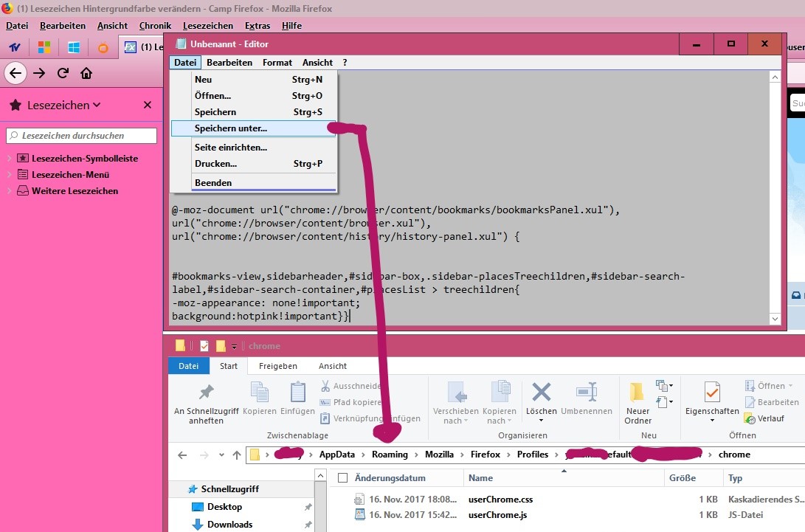
Task: Click Verlauf history icon
Action: (x=750, y=419)
